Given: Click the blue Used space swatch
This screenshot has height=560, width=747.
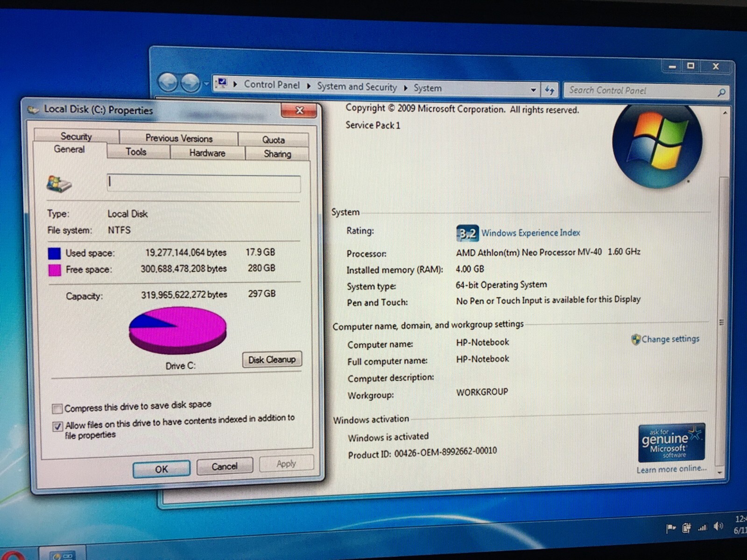Looking at the screenshot, I should point(54,253).
